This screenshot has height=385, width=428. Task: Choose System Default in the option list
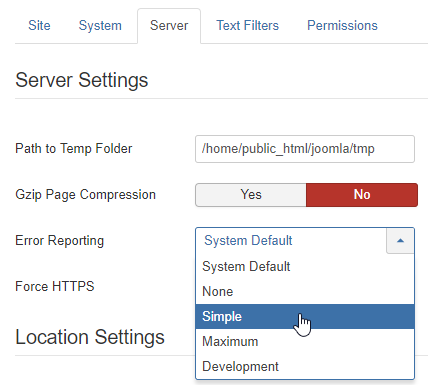[x=305, y=266]
